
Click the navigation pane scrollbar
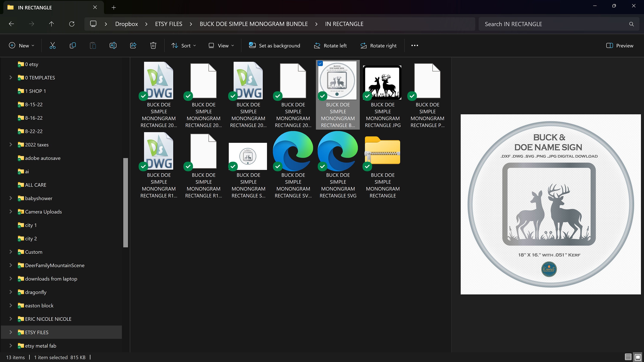click(126, 203)
